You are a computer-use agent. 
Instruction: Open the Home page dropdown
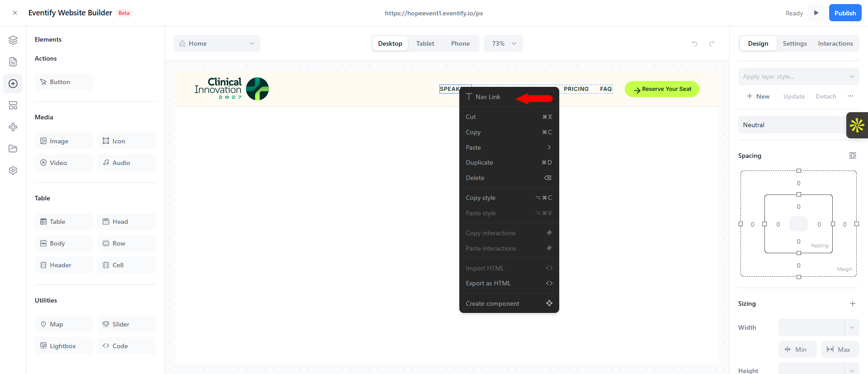(x=217, y=43)
